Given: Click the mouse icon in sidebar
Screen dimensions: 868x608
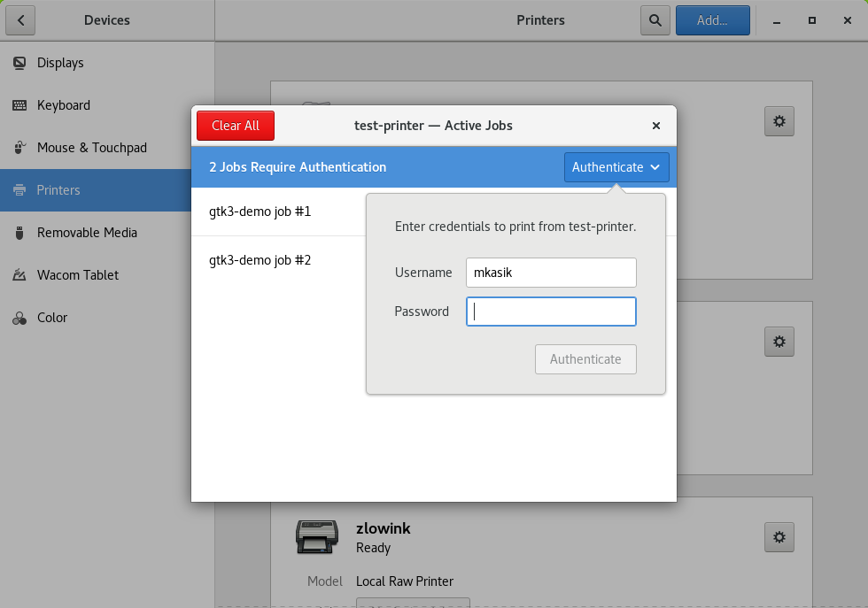Looking at the screenshot, I should pyautogui.click(x=19, y=148).
